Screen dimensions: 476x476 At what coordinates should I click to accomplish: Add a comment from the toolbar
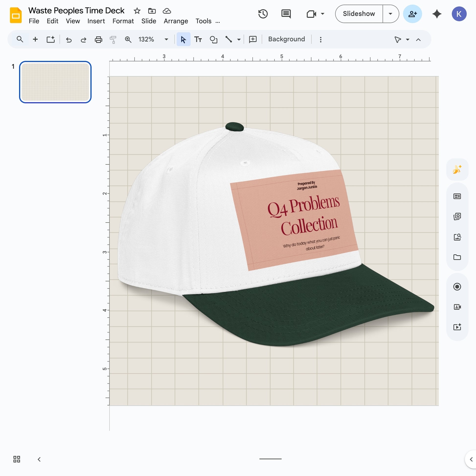pos(253,39)
